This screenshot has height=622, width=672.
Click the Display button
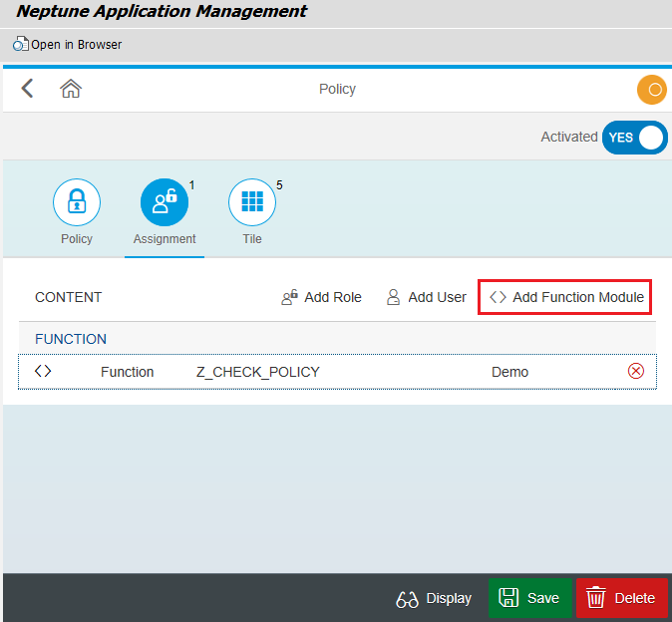click(x=434, y=598)
